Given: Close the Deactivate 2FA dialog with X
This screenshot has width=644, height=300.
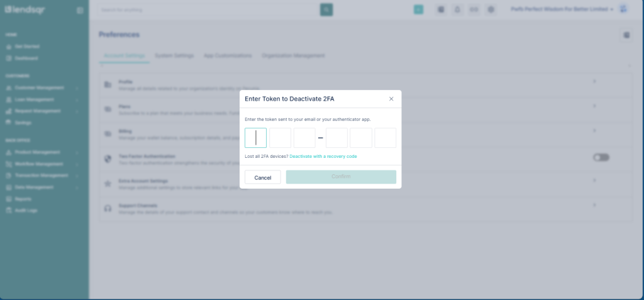Looking at the screenshot, I should point(391,99).
